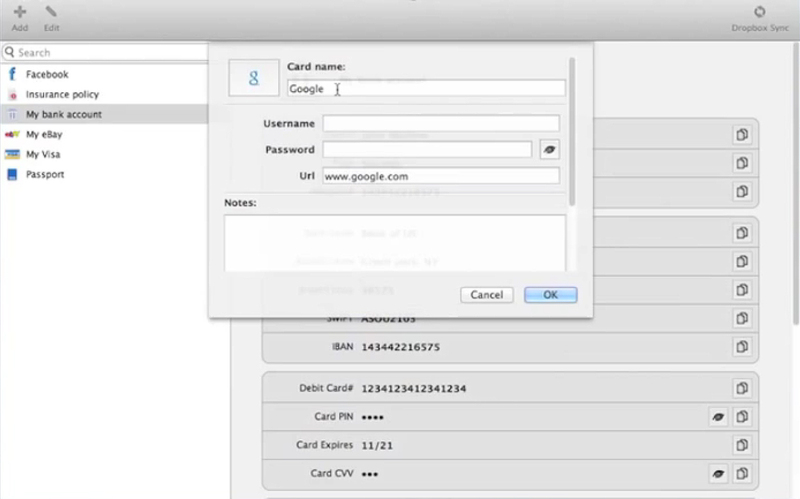
Task: Click the debit card number 1234123412341234
Action: click(x=414, y=388)
